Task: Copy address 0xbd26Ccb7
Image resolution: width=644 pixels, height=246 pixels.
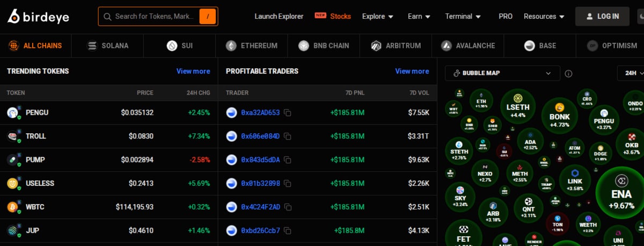Action: 288,231
